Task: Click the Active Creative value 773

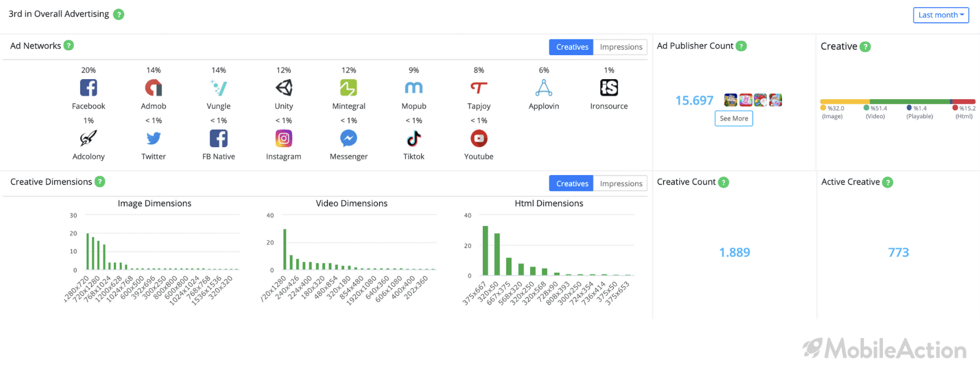Action: 899,253
